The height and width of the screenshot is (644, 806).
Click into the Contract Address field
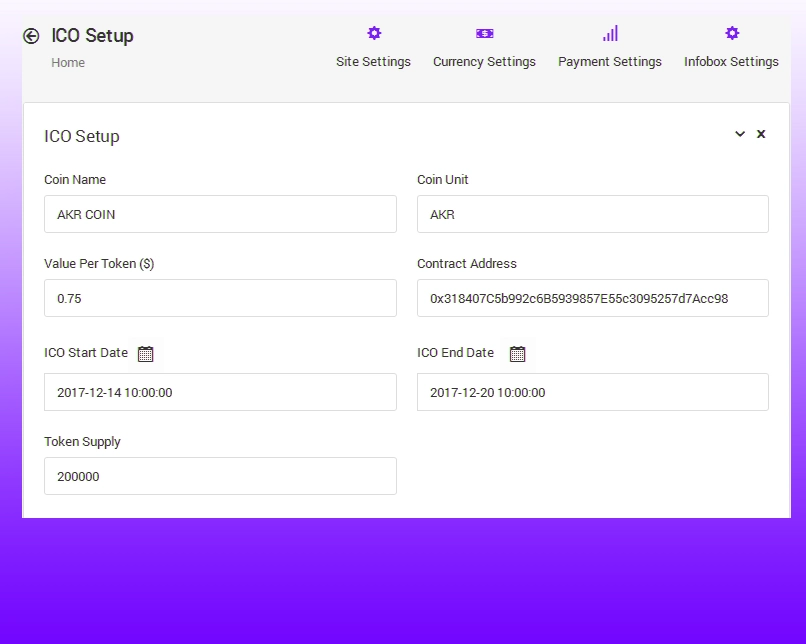point(592,298)
